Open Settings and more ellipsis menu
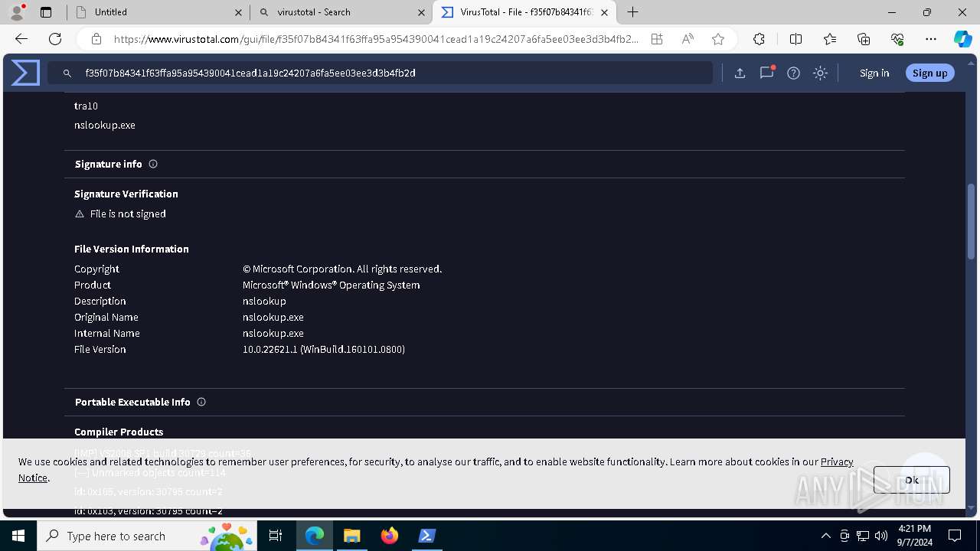 [931, 39]
